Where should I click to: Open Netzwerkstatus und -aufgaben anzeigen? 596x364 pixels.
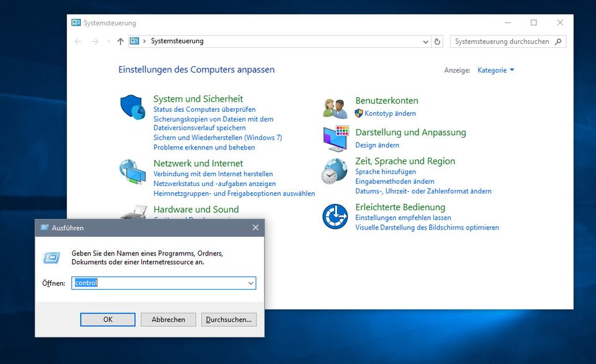tap(215, 184)
